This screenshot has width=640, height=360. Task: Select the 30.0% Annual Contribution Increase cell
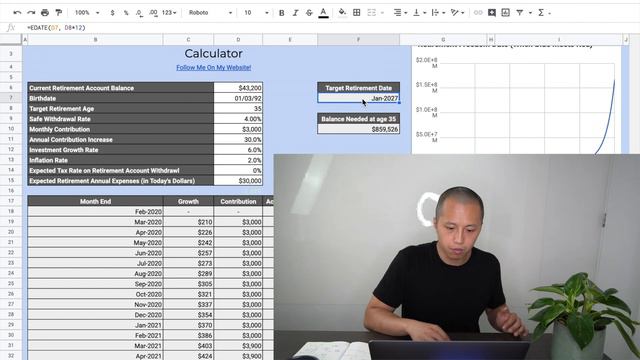point(238,140)
